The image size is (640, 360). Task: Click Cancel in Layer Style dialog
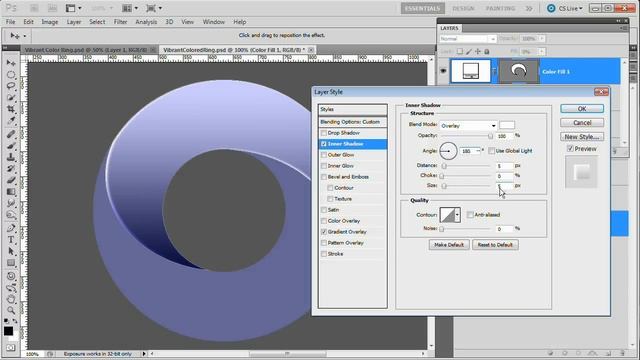point(582,122)
